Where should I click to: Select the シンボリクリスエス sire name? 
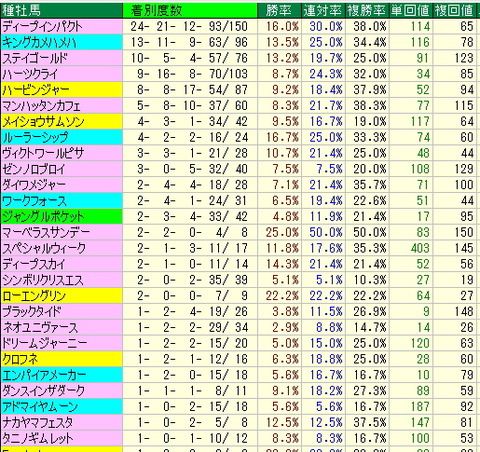pos(43,280)
